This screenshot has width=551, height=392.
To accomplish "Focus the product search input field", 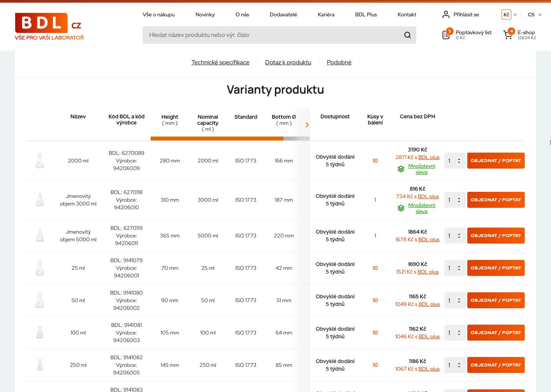I will pos(272,35).
